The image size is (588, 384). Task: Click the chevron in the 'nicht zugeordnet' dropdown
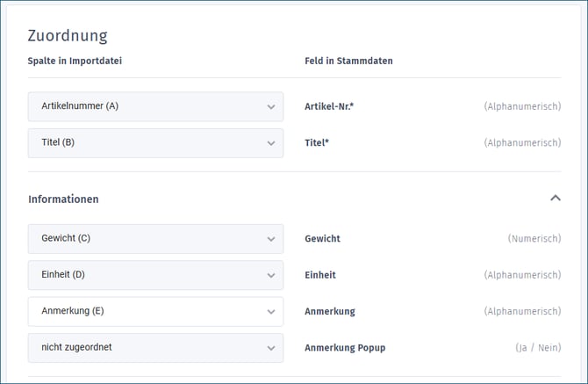tap(270, 348)
